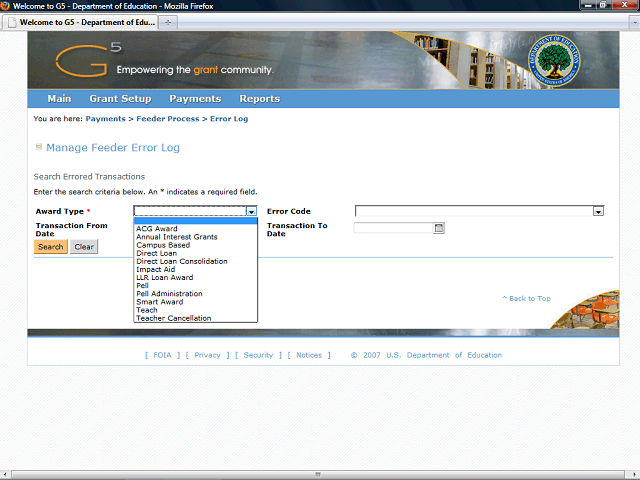Click the bullet icon beside Manage Feeder Error Log
This screenshot has width=640, height=480.
[39, 147]
